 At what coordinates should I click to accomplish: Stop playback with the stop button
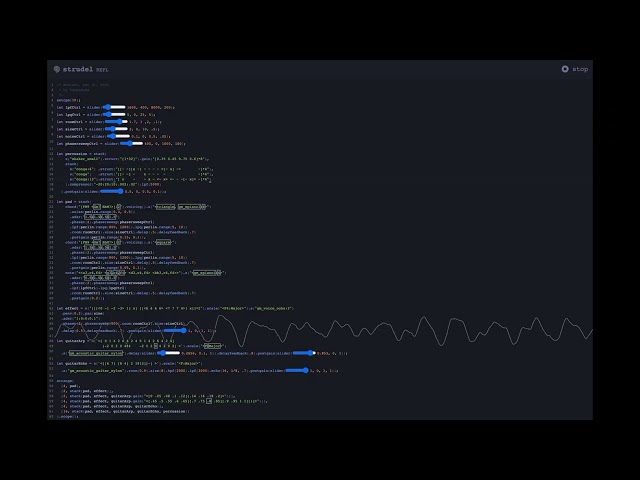coord(575,69)
